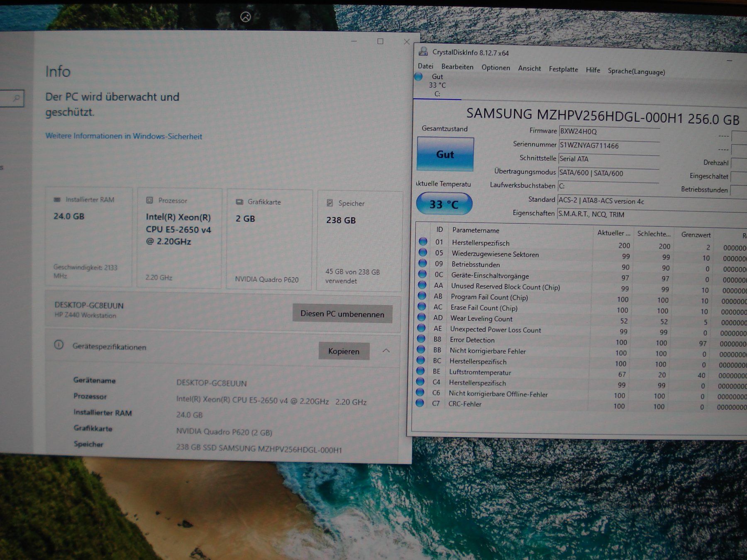Open the Datei menu in CrystalDiskInfo
The height and width of the screenshot is (560, 747).
coord(425,66)
